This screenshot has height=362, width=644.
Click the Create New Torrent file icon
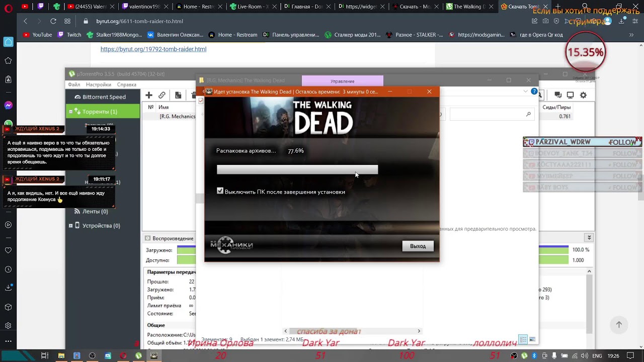[178, 95]
